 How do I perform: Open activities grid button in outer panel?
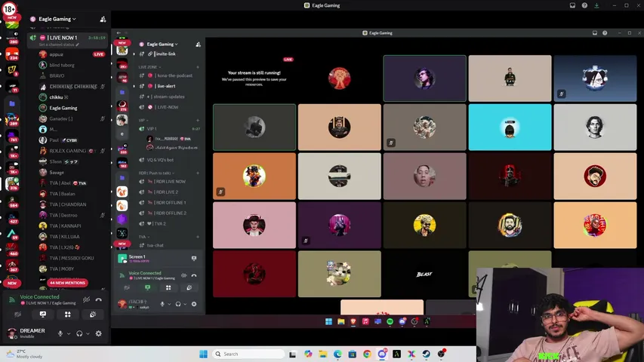pyautogui.click(x=68, y=314)
